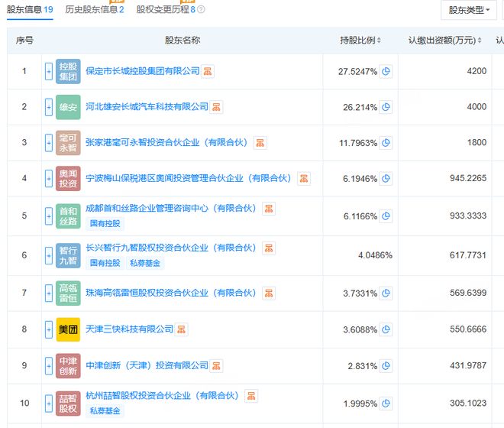Open equity structure icon for 河北雄安长城汽车科技有限公司

pyautogui.click(x=216, y=107)
